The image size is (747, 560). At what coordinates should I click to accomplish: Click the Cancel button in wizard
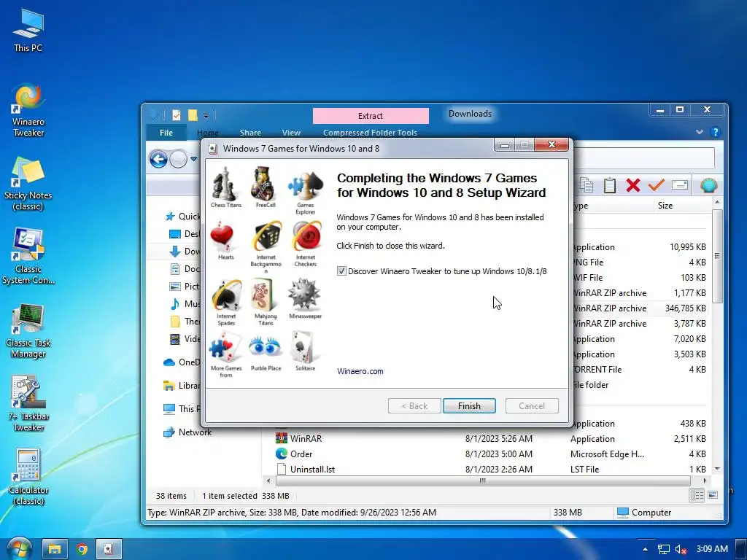coord(532,405)
